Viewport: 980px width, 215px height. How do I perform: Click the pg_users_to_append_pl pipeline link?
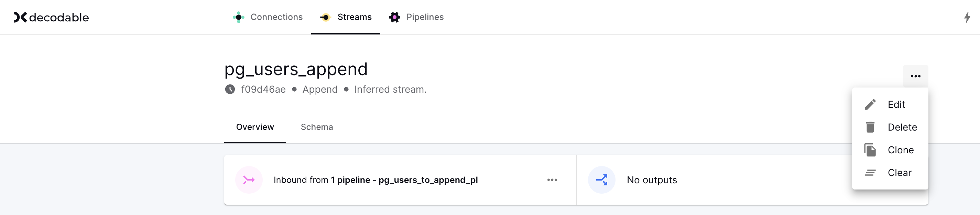[x=428, y=180]
